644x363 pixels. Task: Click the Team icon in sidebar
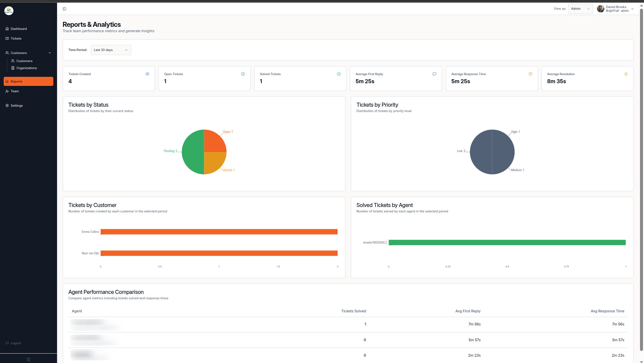click(x=7, y=91)
